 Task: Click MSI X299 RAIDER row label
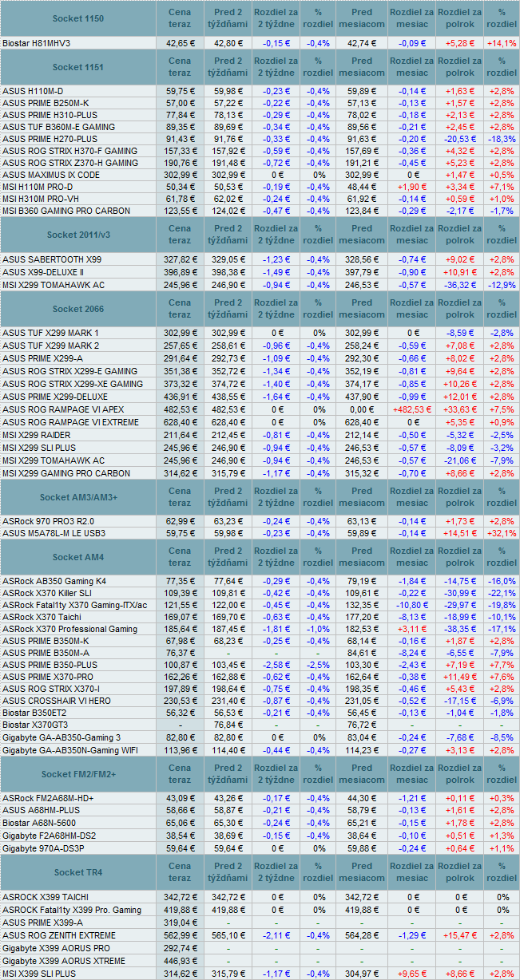pos(38,435)
